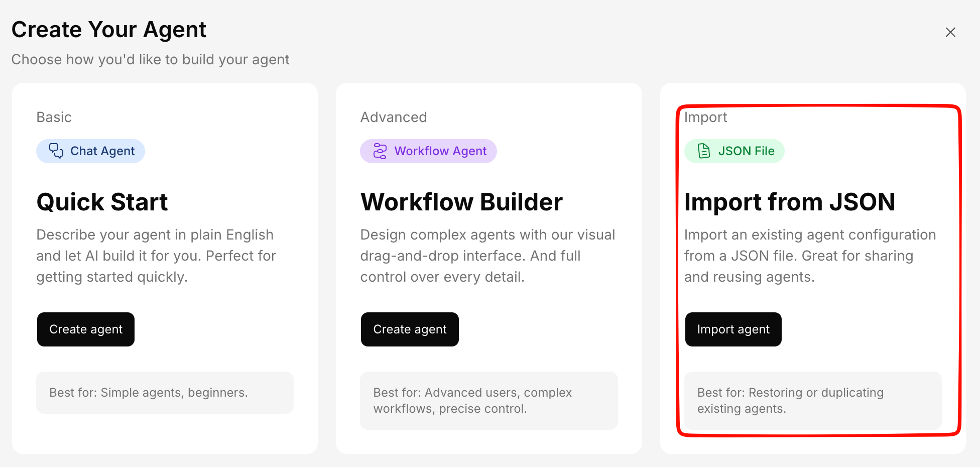Click the Quick Start heading
The width and height of the screenshot is (980, 467).
pyautogui.click(x=102, y=202)
